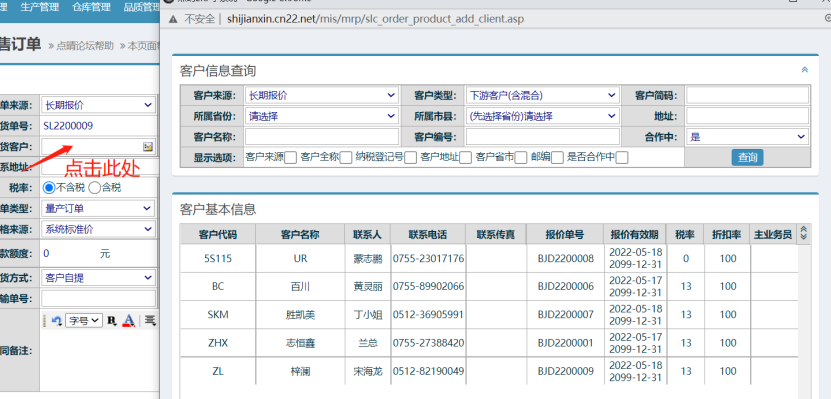Collapse the 客户信息查询 panel with double chevron
This screenshot has height=399, width=831.
click(x=805, y=70)
